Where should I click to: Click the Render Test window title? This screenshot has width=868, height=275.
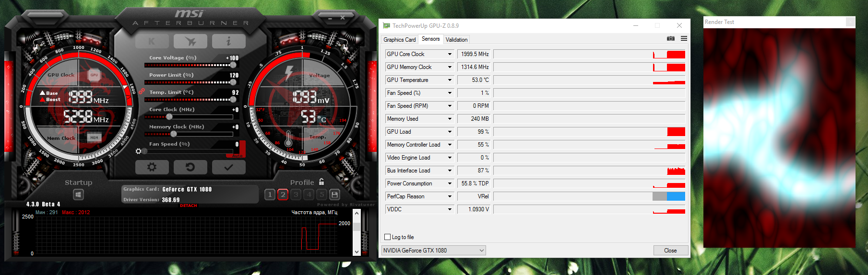(719, 22)
